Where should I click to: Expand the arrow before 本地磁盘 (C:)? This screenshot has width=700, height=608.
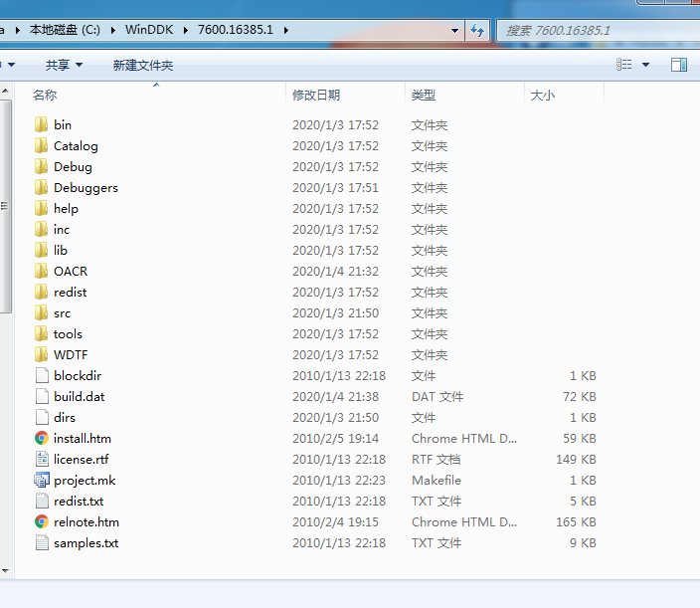pos(18,31)
